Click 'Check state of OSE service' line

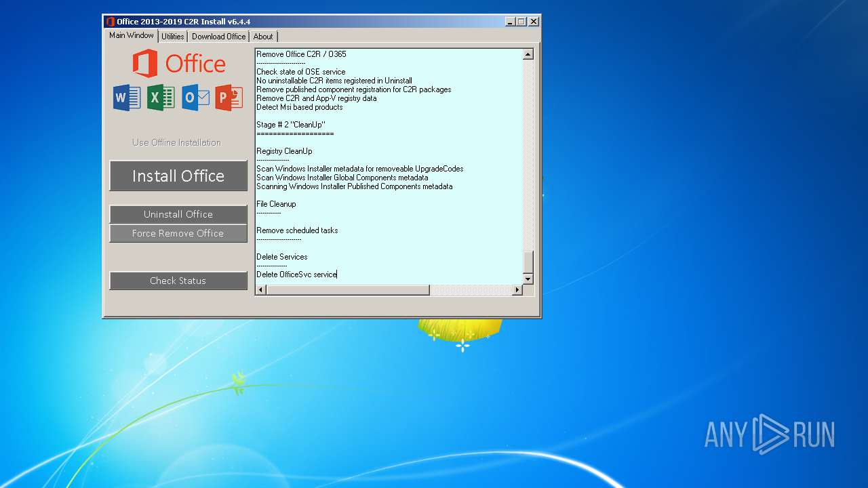click(x=300, y=72)
